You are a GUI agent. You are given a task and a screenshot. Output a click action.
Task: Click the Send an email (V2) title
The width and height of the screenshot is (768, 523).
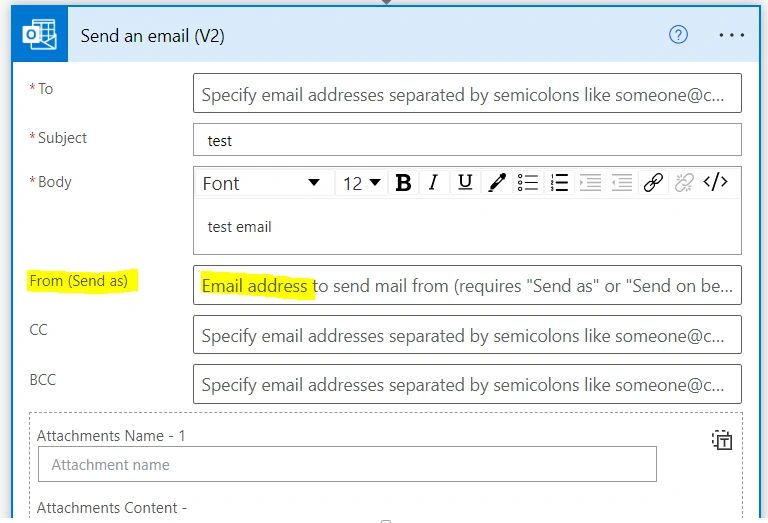[152, 36]
